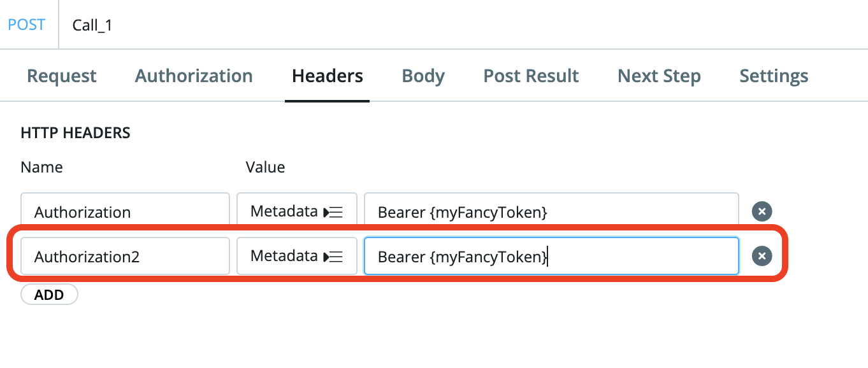Click the Authorization2 Bearer token value field

click(x=551, y=256)
